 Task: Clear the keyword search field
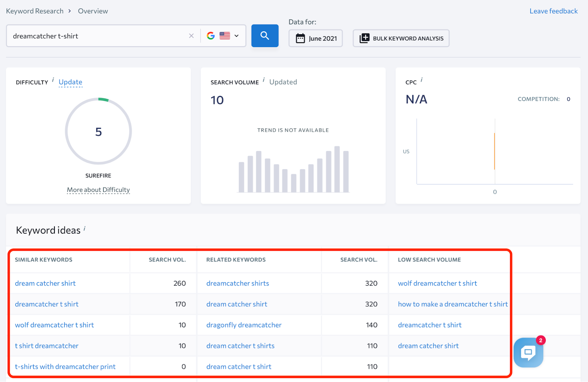tap(191, 36)
